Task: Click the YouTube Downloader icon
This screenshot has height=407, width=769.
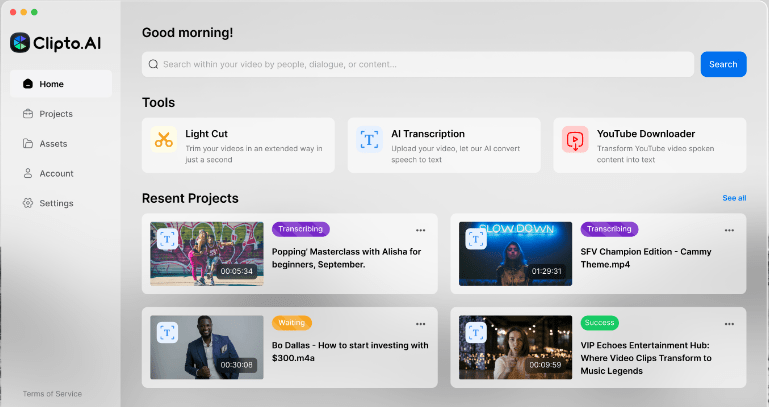Action: point(575,139)
